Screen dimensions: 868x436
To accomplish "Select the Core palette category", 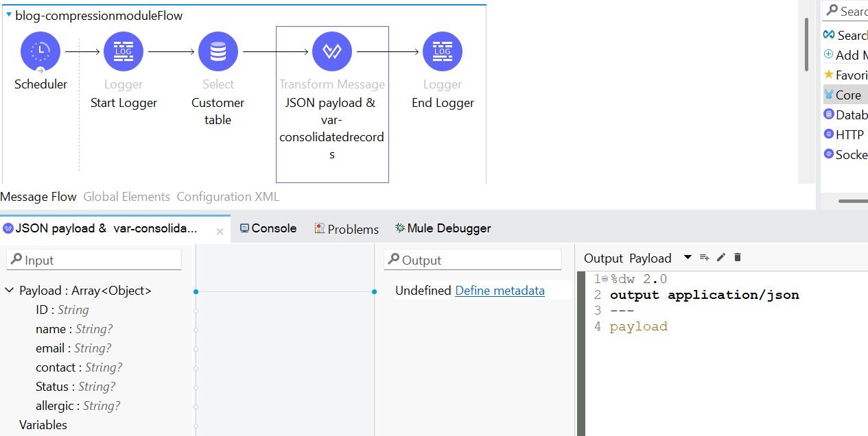I will coord(847,95).
